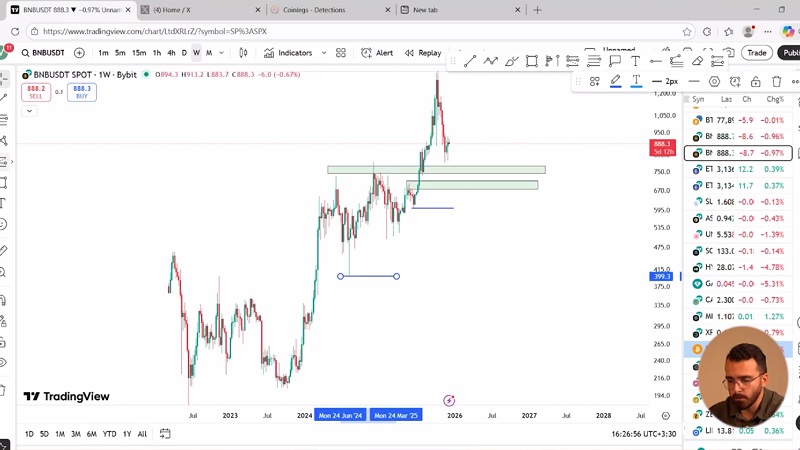Switch timeframe to 4h
Viewport: 800px width, 450px height.
tap(171, 53)
